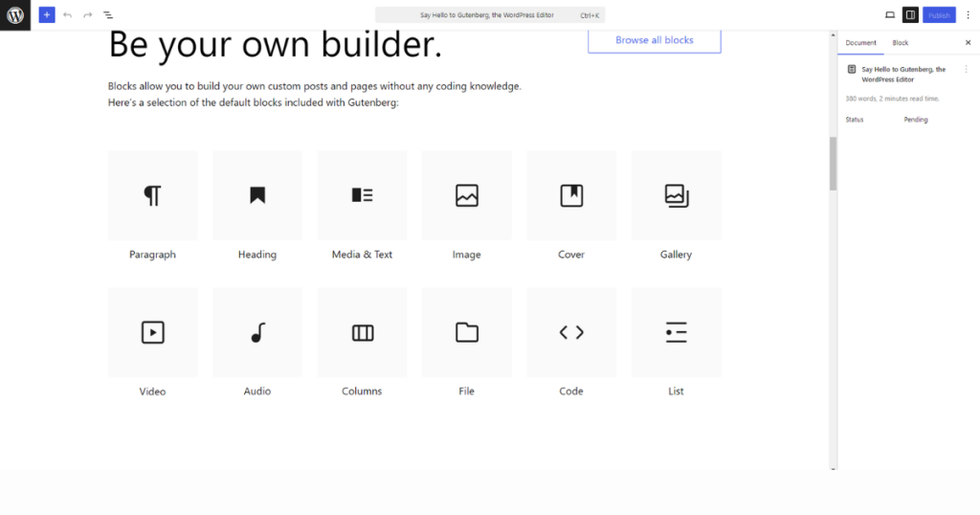Click the Code caption text
Viewport: 980px width, 515px height.
coord(571,392)
